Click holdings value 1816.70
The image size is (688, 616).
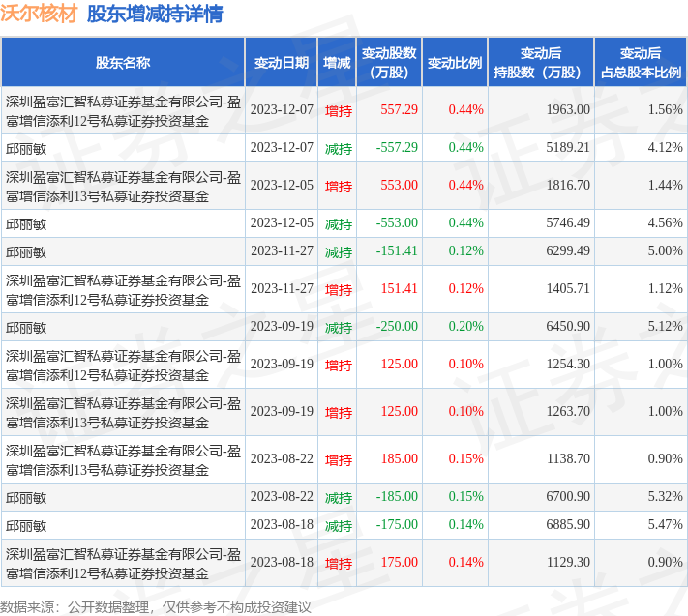(568, 185)
